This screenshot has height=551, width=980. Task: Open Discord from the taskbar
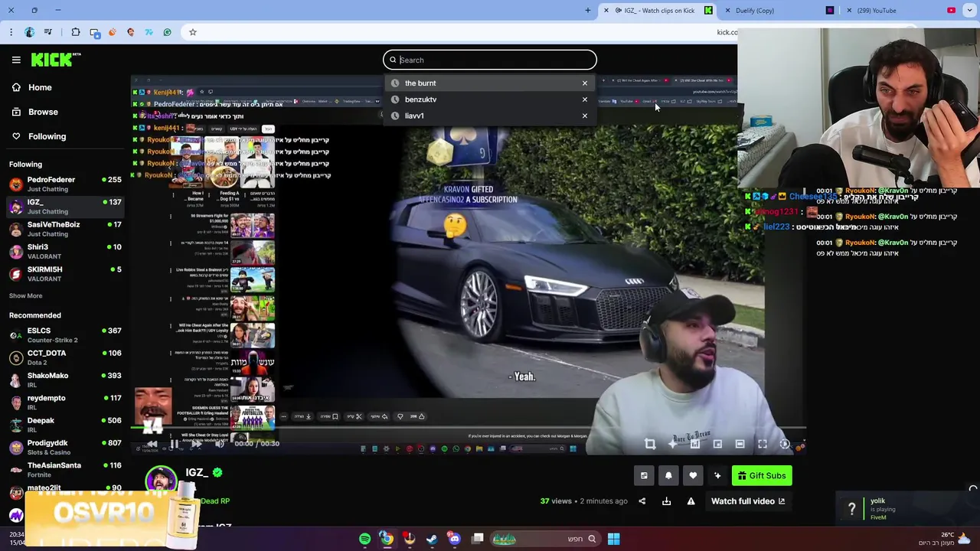click(454, 539)
